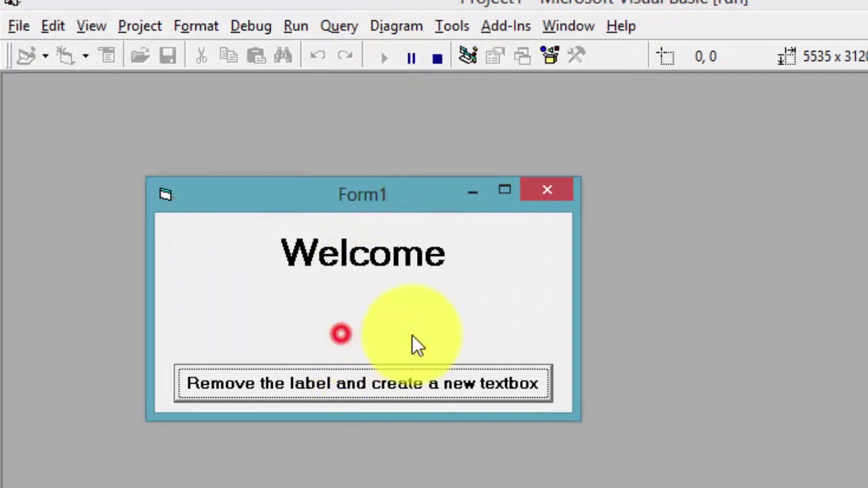The width and height of the screenshot is (868, 488).
Task: Open the Object Browser icon
Action: pyautogui.click(x=549, y=56)
